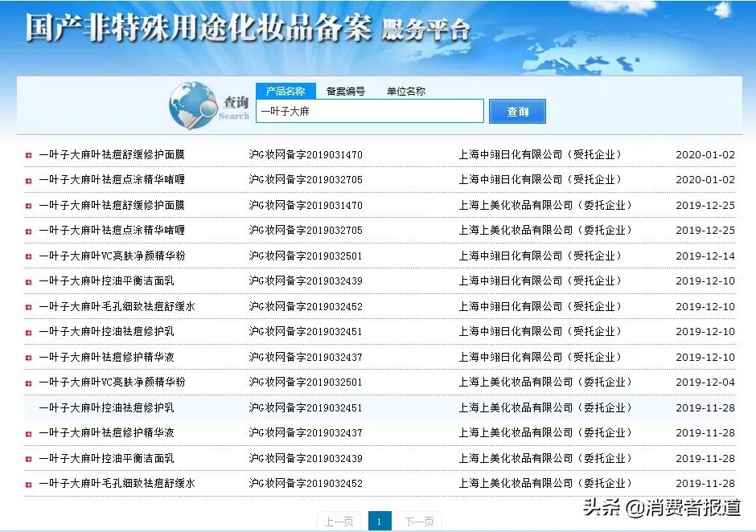Go to next page with 下一页
This screenshot has height=532, width=756.
click(x=420, y=522)
